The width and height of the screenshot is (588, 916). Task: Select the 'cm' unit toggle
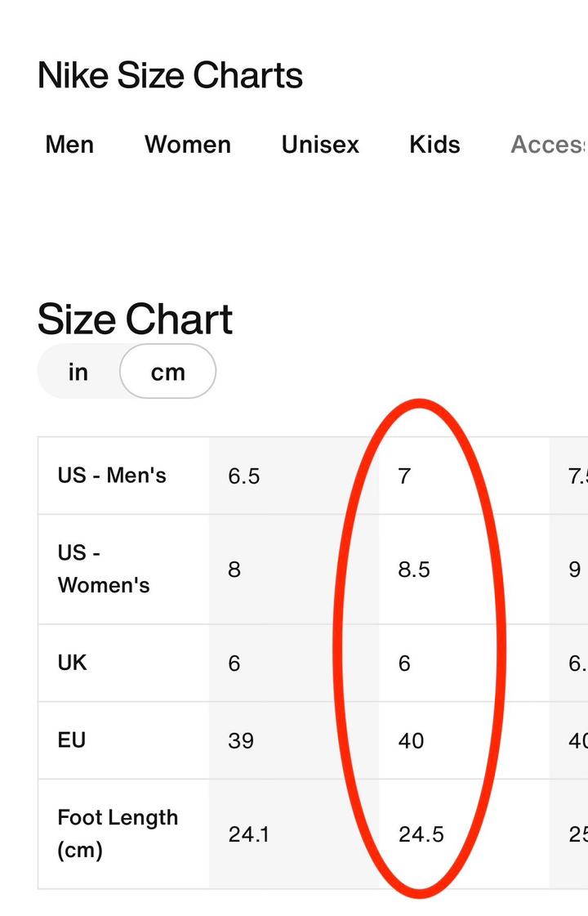[x=167, y=372]
